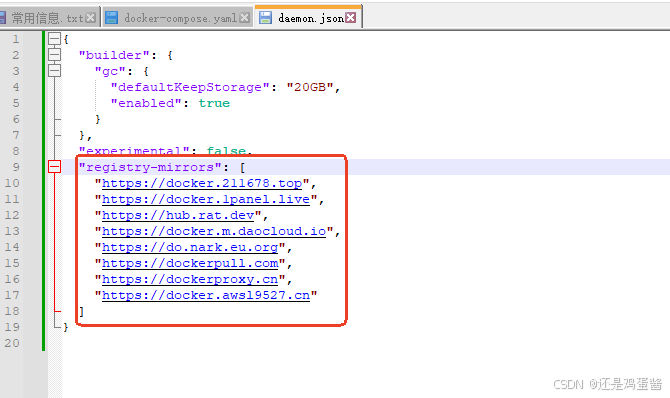Open the https://docker.awsl9527.cn link

(206, 296)
